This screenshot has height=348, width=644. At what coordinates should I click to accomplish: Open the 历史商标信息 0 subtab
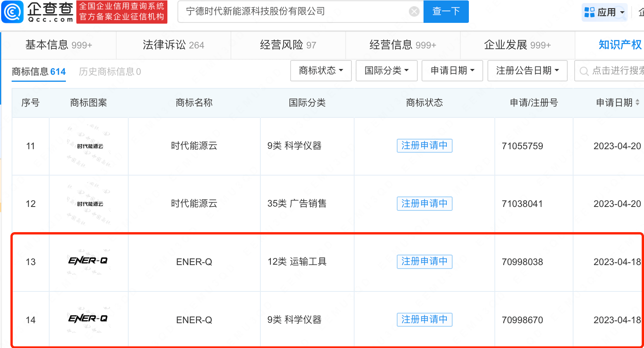click(110, 72)
